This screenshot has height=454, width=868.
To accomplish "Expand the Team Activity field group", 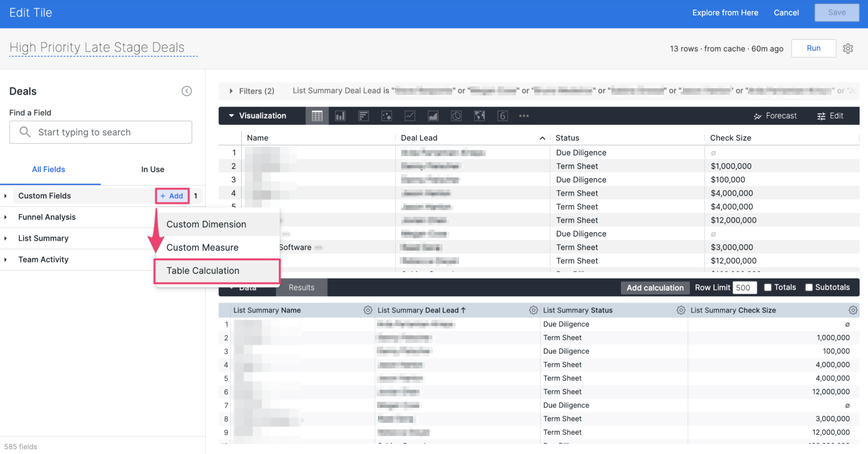I will pos(5,260).
